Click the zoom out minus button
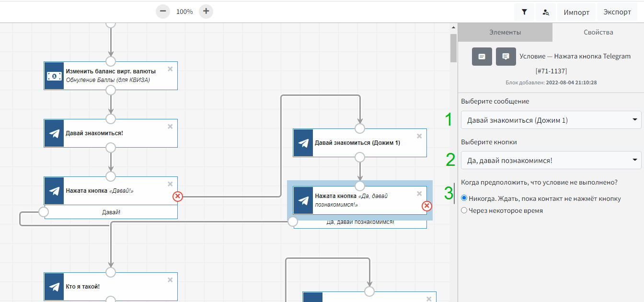The width and height of the screenshot is (644, 302). point(163,12)
